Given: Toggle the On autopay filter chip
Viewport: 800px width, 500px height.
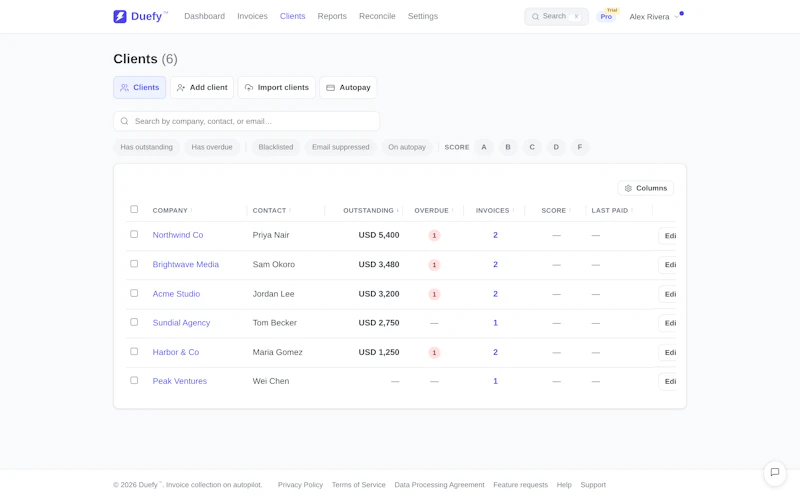Looking at the screenshot, I should pyautogui.click(x=407, y=147).
